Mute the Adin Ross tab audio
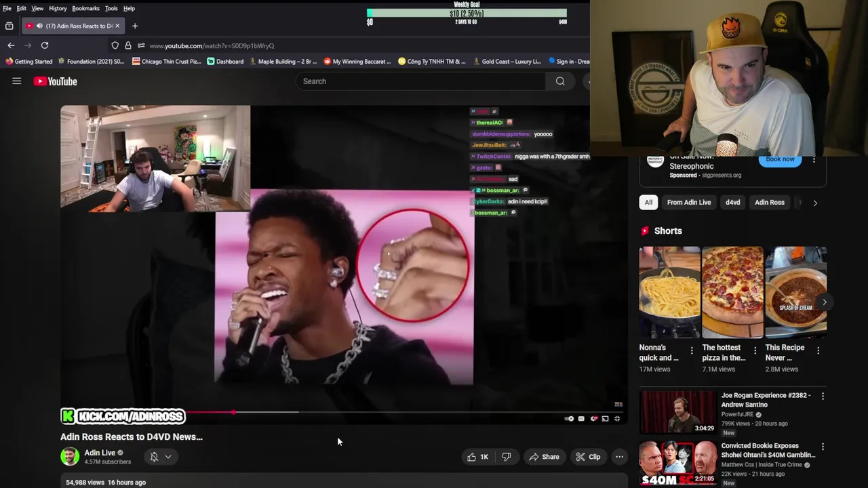This screenshot has width=868, height=488. pos(39,26)
